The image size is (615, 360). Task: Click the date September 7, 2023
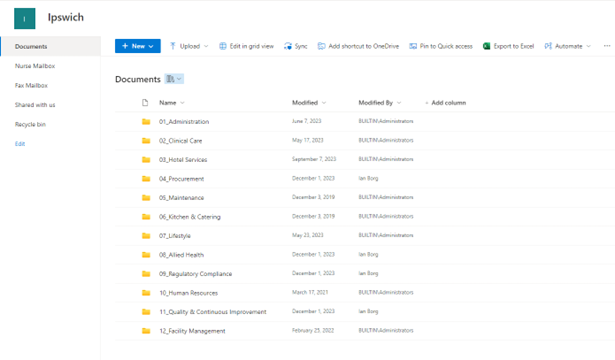point(314,159)
